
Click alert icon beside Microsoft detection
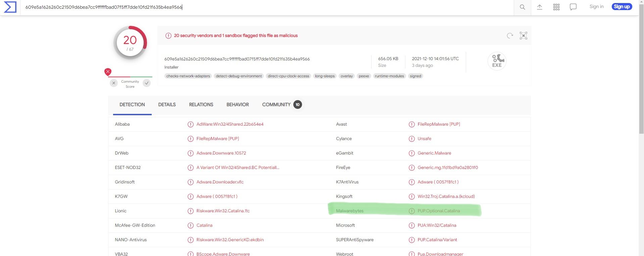pos(412,225)
